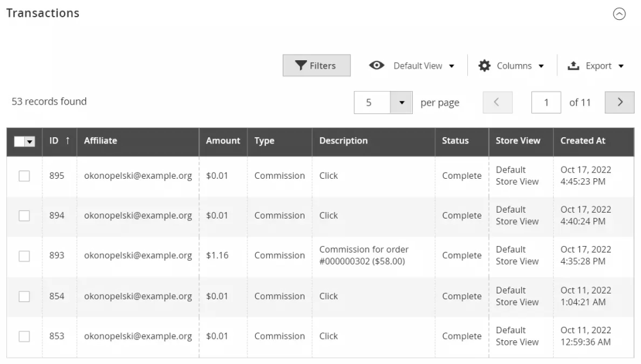This screenshot has height=364, width=641.
Task: Sort the table by Amount column
Action: pos(223,141)
